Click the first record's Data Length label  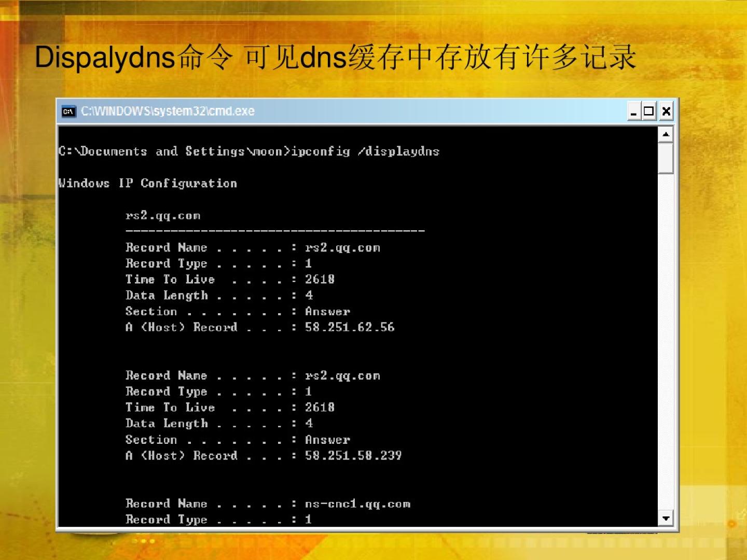(167, 296)
